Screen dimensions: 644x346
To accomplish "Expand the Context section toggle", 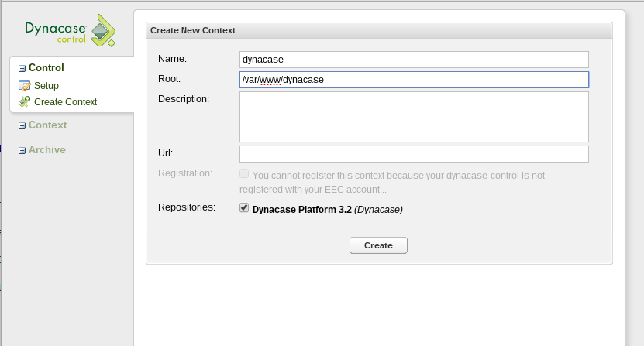I will (22, 126).
